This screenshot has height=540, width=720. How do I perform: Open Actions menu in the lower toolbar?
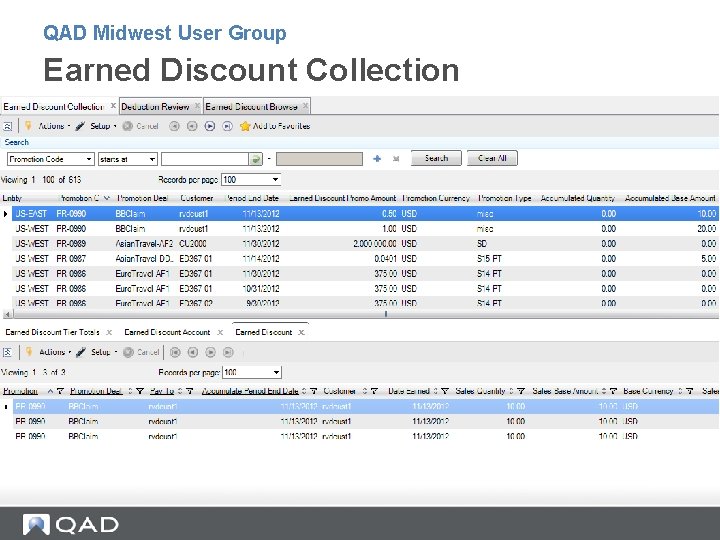[x=49, y=352]
